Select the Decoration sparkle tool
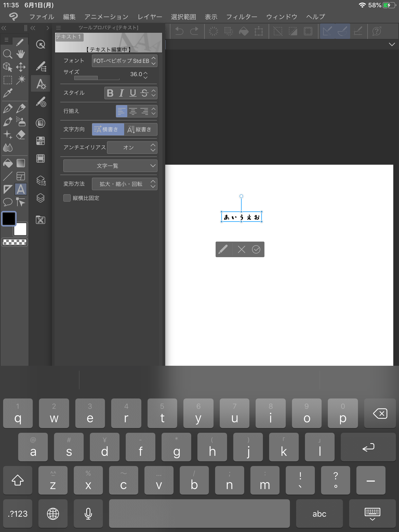This screenshot has height=532, width=399. coord(8,135)
